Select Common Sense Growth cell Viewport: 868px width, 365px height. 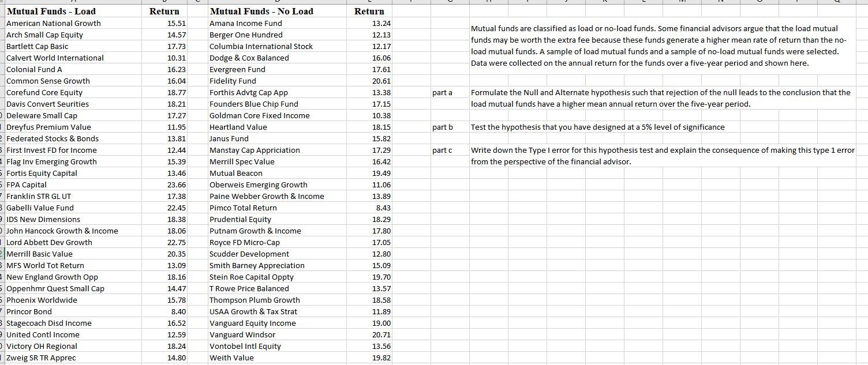point(72,81)
